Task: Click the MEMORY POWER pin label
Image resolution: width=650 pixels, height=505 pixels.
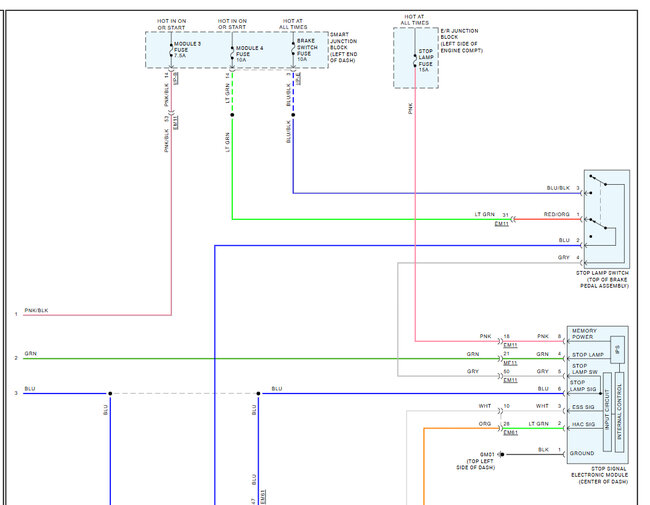Action: tap(584, 334)
